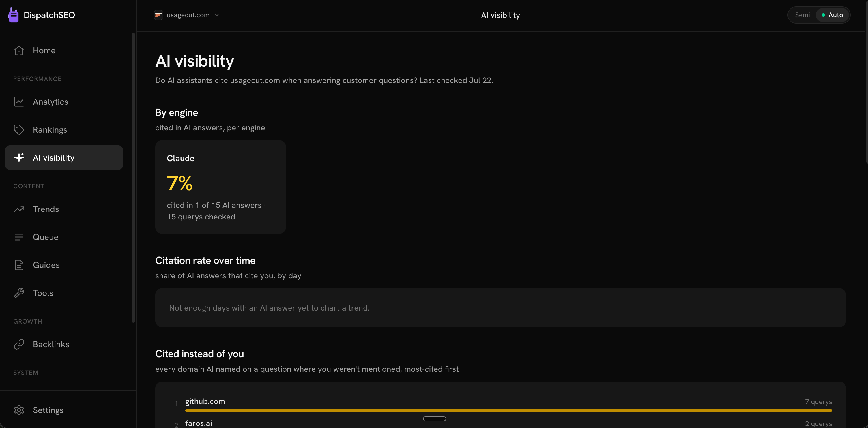The width and height of the screenshot is (868, 428).
Task: Click the AI visibility sparkle icon
Action: click(19, 157)
